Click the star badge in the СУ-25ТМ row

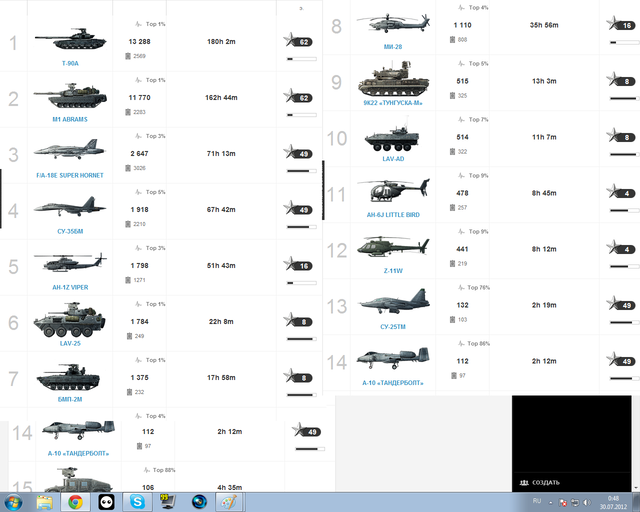coord(621,304)
